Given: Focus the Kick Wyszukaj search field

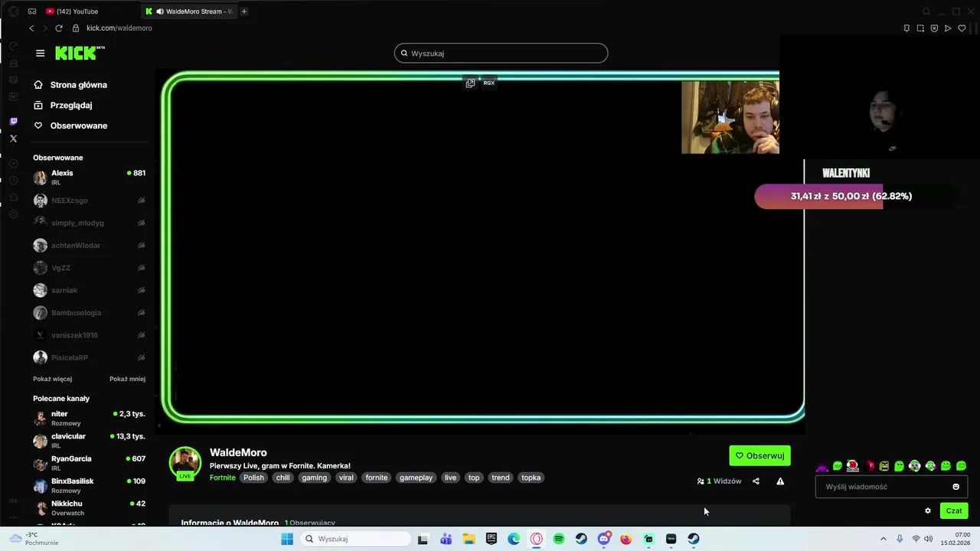Looking at the screenshot, I should 501,53.
